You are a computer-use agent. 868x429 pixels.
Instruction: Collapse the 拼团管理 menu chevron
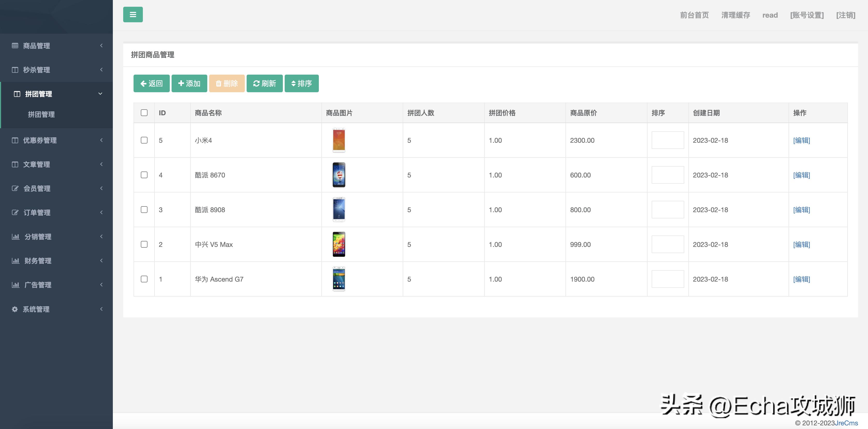tap(100, 94)
